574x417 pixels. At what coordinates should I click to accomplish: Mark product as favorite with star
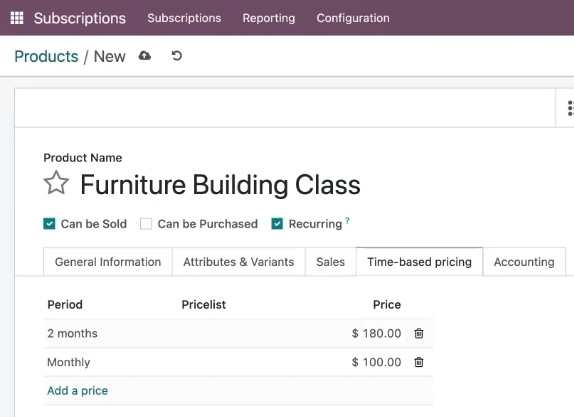coord(56,183)
